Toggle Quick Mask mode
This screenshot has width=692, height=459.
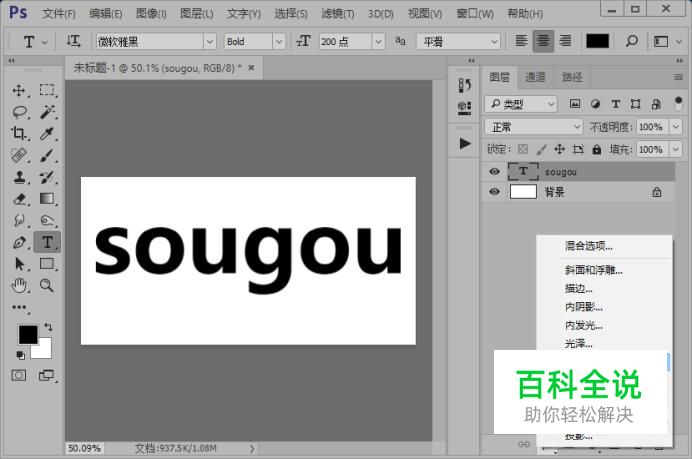point(19,376)
